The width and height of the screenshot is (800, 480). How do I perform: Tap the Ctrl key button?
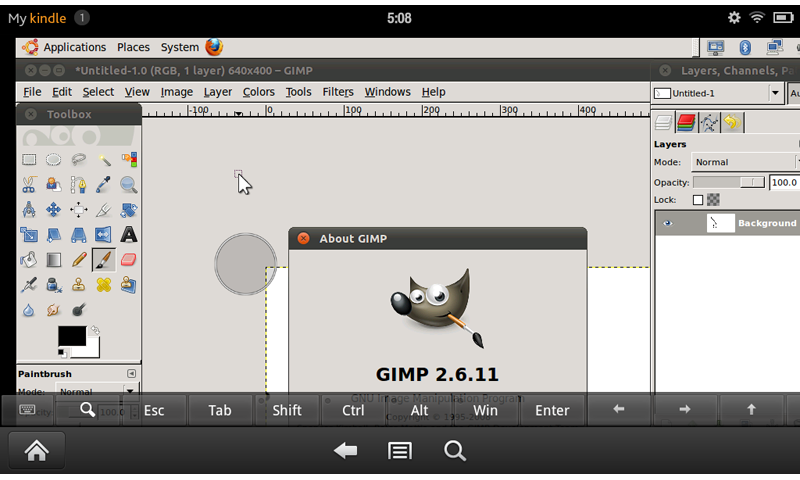(x=353, y=410)
